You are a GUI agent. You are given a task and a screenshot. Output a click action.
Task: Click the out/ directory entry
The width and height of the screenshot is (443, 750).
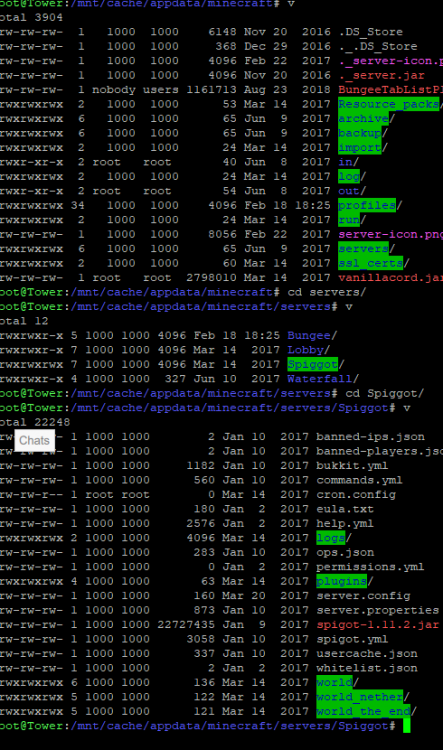(352, 191)
